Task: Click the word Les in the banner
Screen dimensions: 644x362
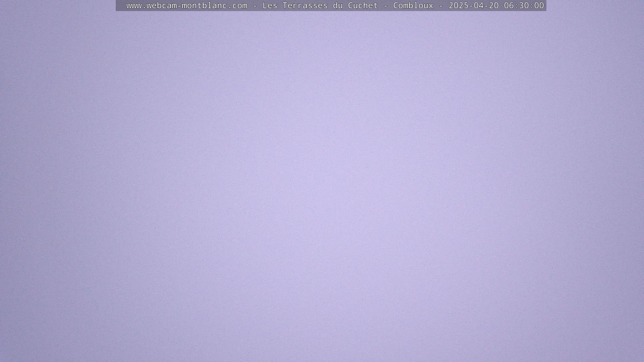Action: pos(270,6)
